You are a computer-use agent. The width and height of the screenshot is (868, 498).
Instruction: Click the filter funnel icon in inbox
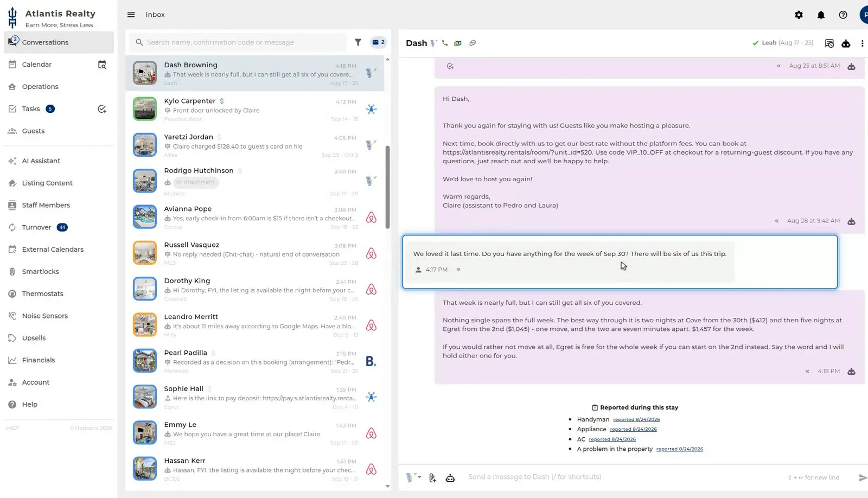click(x=358, y=42)
